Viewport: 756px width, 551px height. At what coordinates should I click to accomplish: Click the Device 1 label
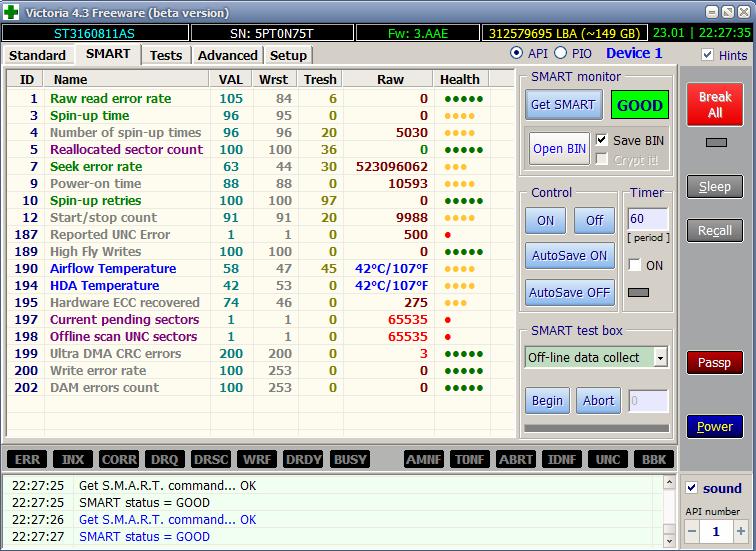point(634,53)
